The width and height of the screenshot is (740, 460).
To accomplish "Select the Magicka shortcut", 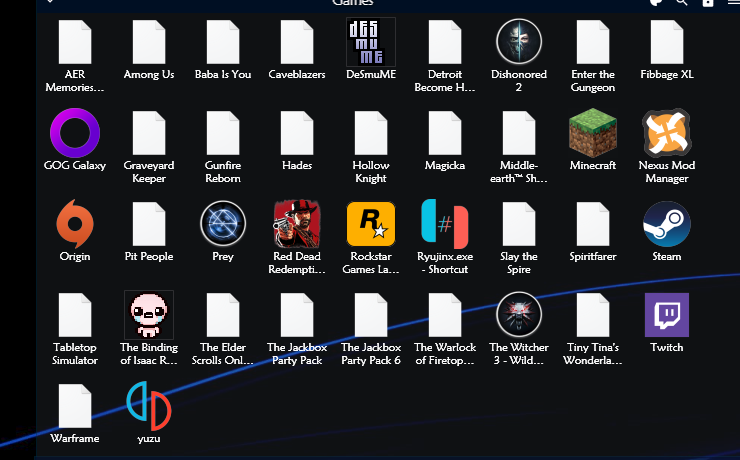I will click(x=445, y=133).
